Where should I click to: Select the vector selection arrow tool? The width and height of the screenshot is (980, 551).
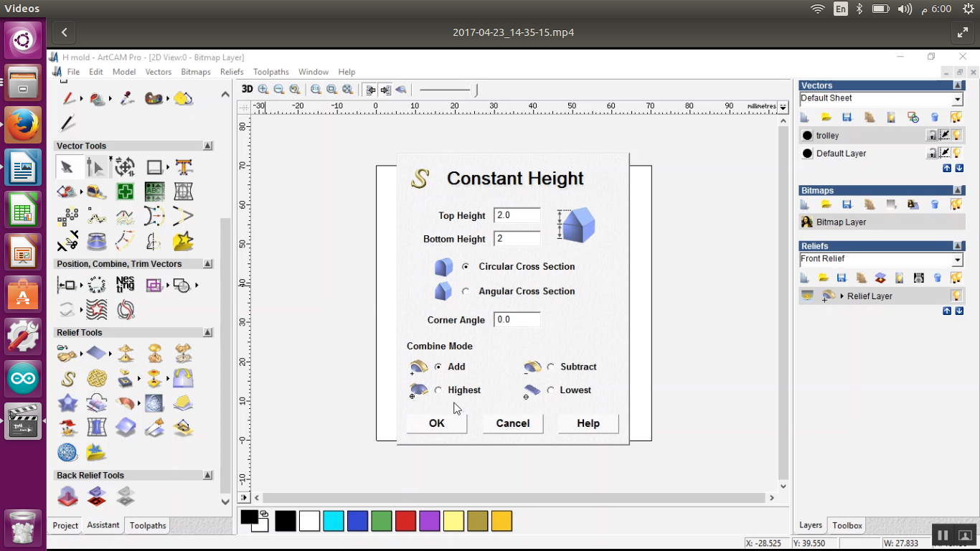[x=67, y=167]
